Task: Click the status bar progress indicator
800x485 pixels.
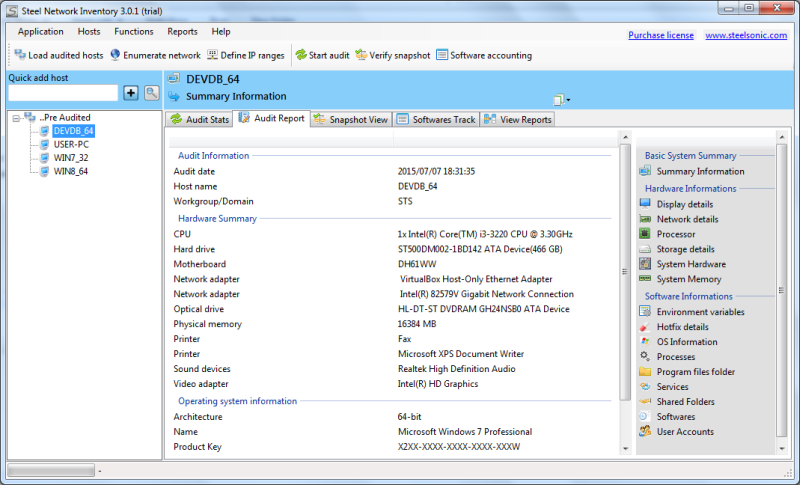Action: [51, 470]
